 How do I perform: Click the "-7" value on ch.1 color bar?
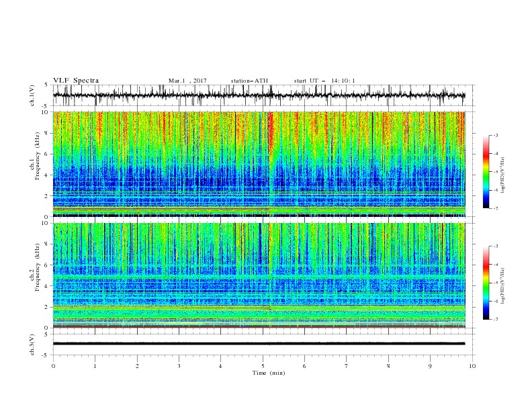496,209
